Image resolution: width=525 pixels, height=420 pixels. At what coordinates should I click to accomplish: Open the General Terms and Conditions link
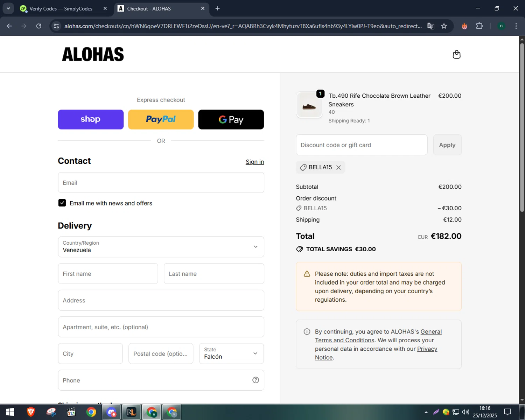pos(378,336)
